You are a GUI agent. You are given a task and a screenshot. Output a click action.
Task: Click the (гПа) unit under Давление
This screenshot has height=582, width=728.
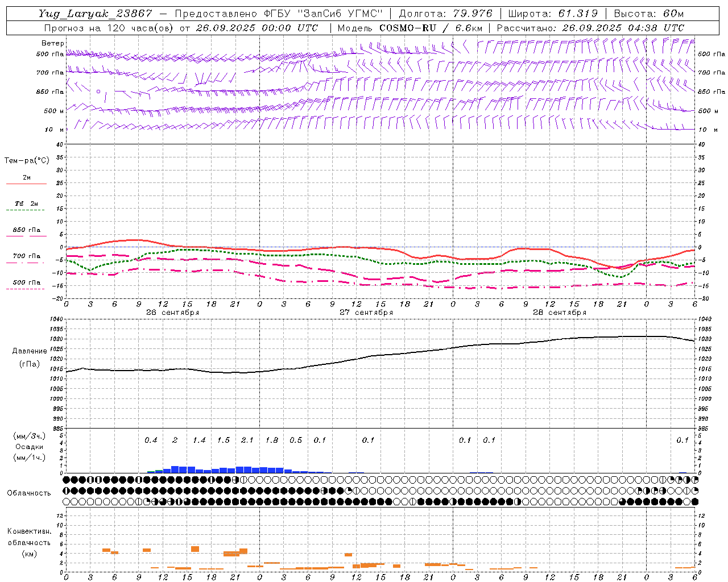tap(30, 364)
